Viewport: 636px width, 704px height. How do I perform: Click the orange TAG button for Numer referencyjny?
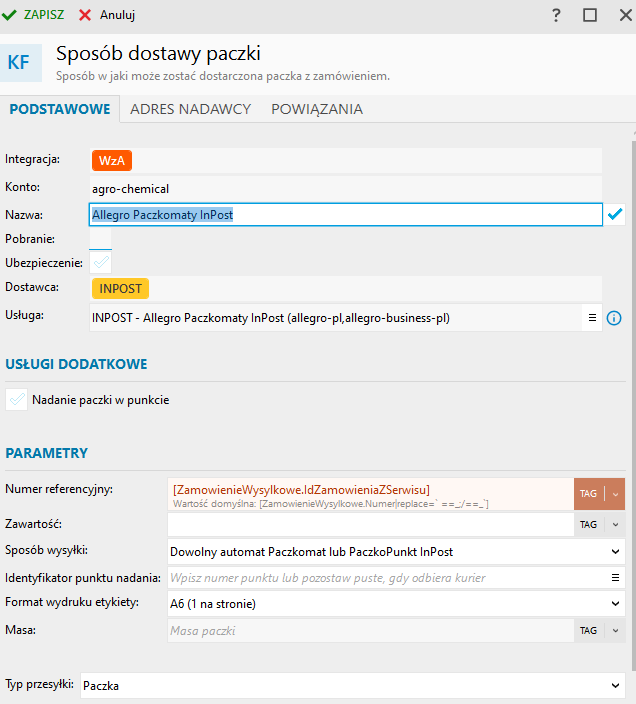coord(588,493)
